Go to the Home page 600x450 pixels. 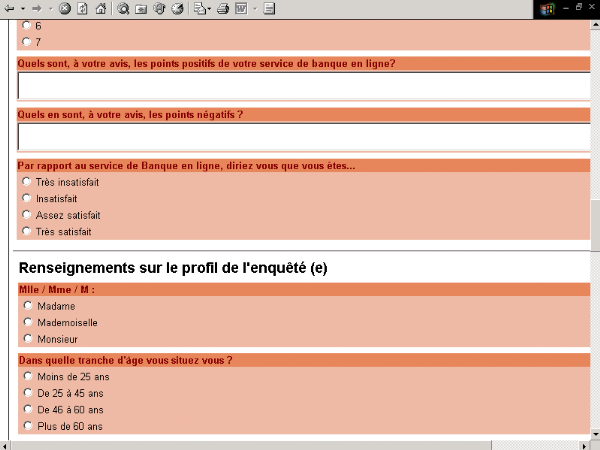coord(100,8)
